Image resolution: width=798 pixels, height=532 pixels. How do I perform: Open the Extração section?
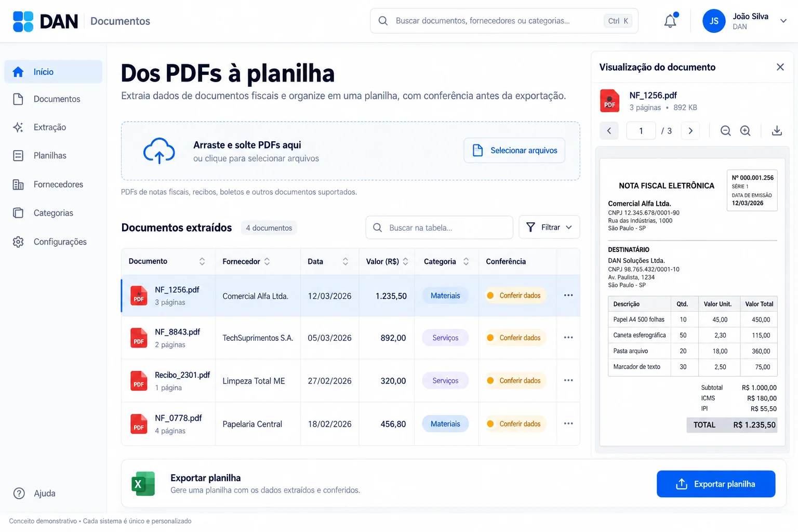click(x=54, y=127)
